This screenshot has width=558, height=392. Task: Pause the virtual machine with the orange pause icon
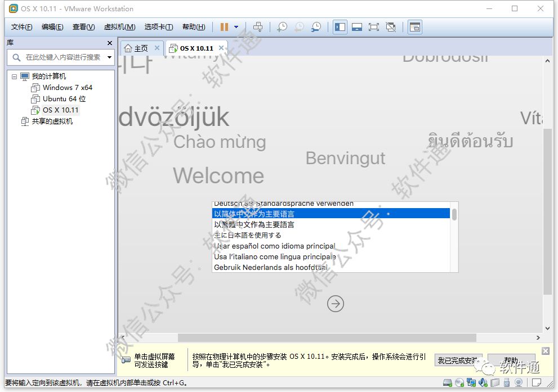224,27
